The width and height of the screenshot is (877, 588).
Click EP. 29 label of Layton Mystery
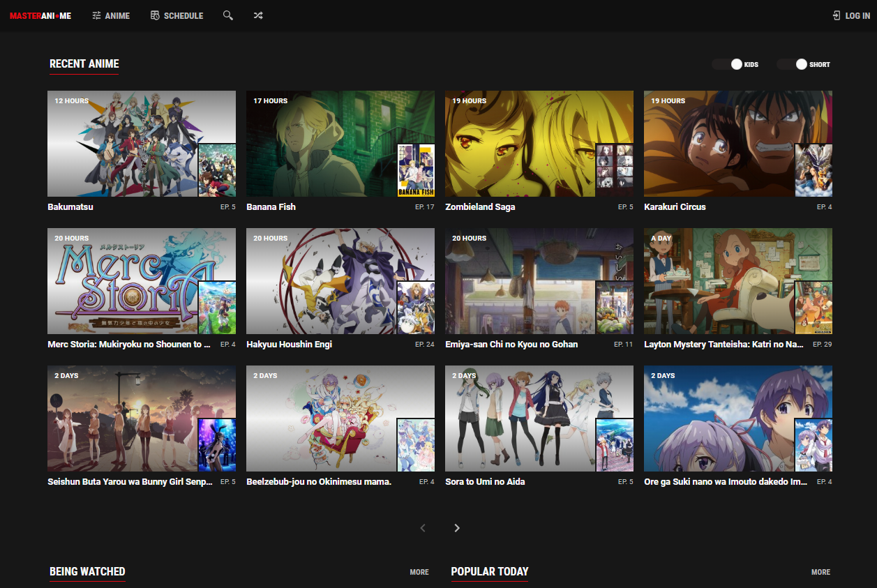(823, 345)
